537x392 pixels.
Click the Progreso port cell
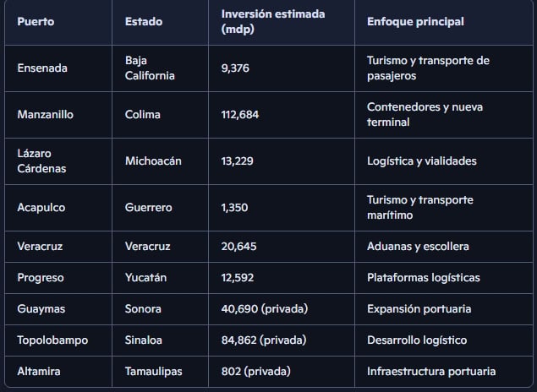[41, 277]
